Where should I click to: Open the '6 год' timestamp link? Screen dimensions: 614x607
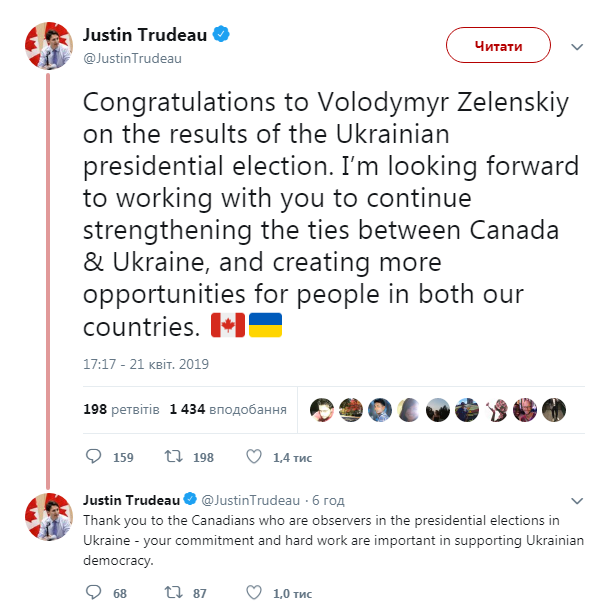(329, 500)
